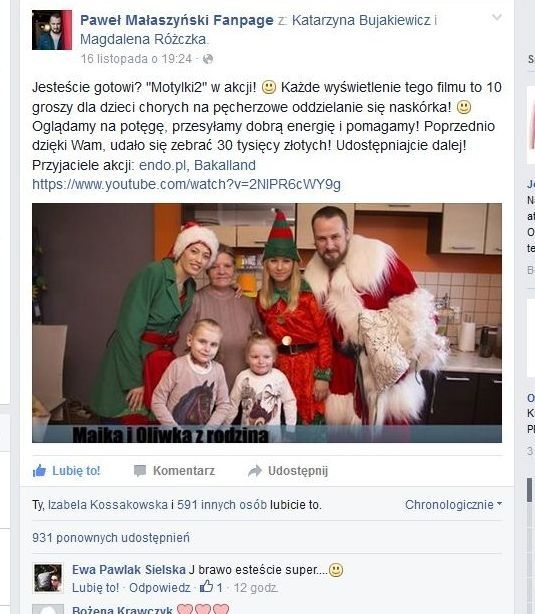Click the Udostępnij share arrow icon
This screenshot has width=535, height=614.
255,471
